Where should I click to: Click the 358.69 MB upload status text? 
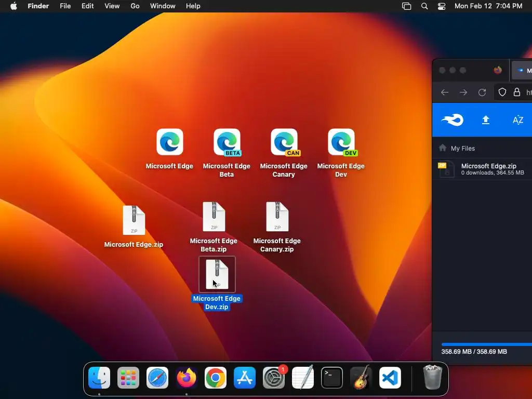coord(474,352)
